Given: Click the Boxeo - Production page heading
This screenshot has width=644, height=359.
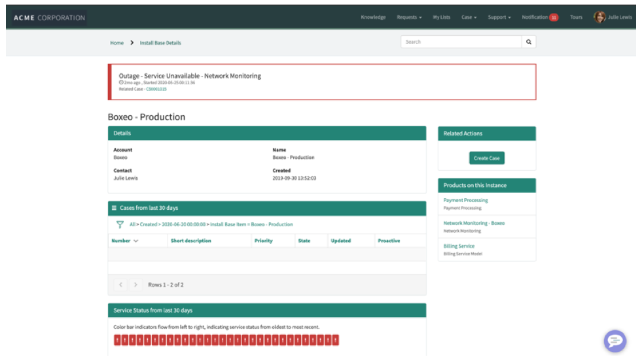Looking at the screenshot, I should [x=147, y=117].
